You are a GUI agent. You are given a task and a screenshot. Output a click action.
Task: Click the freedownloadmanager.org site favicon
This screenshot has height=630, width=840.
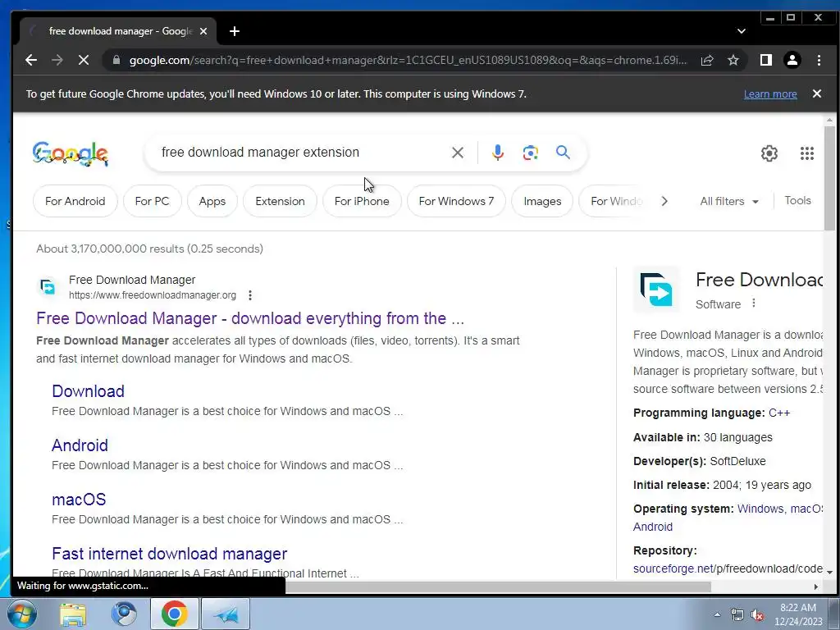coord(47,286)
